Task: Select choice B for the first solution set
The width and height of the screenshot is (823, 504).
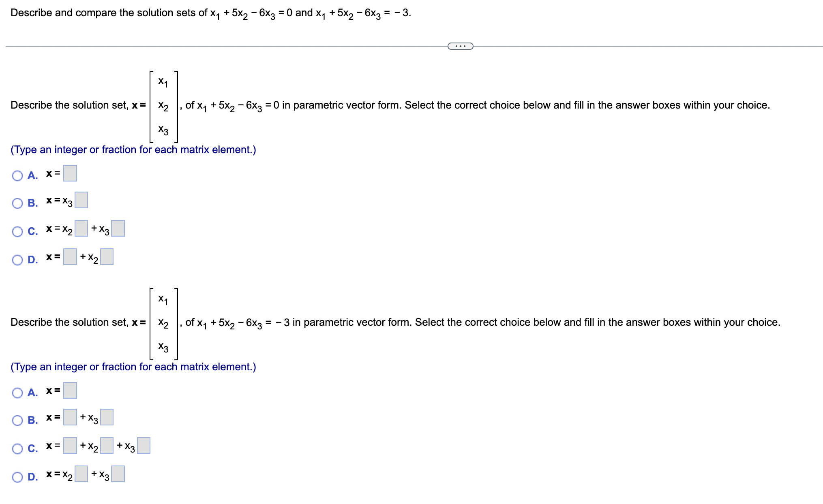Action: point(17,203)
